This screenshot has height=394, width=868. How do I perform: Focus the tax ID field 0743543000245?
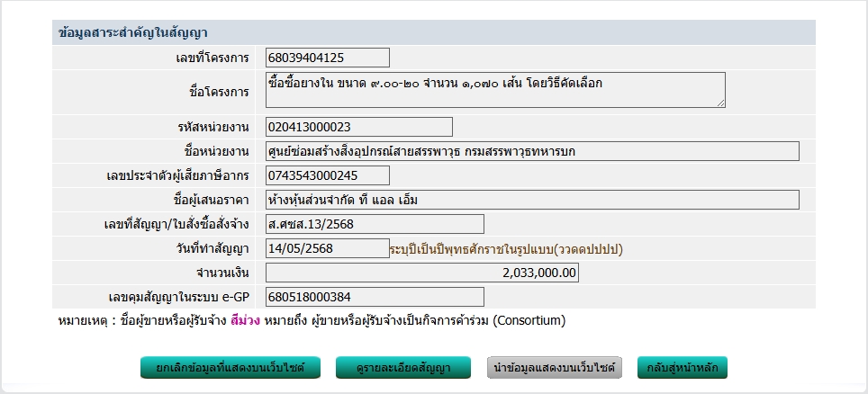pyautogui.click(x=328, y=175)
